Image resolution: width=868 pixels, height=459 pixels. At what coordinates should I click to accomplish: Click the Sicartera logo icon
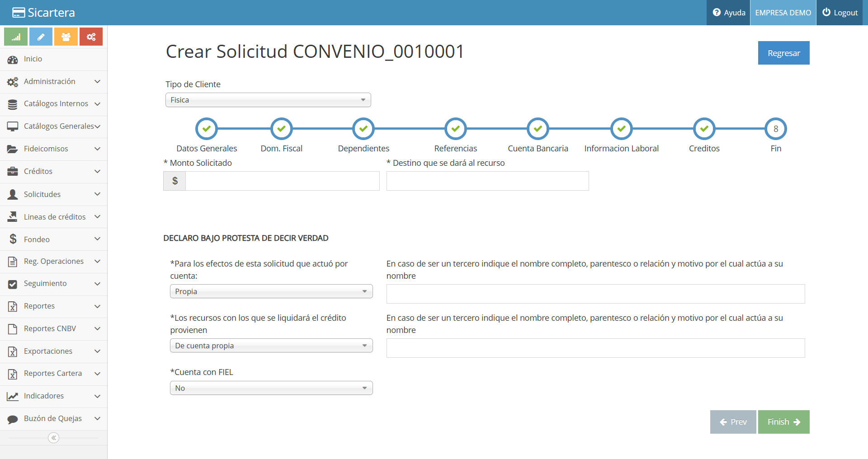(x=19, y=13)
